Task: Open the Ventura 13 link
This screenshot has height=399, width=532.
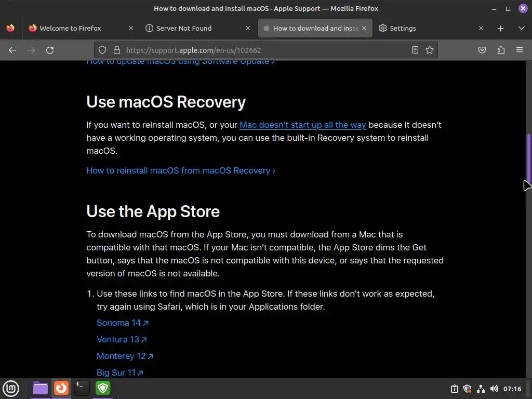Action: (122, 339)
